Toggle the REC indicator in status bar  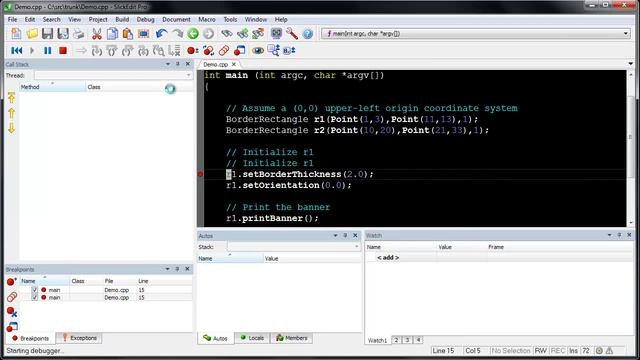pyautogui.click(x=558, y=351)
